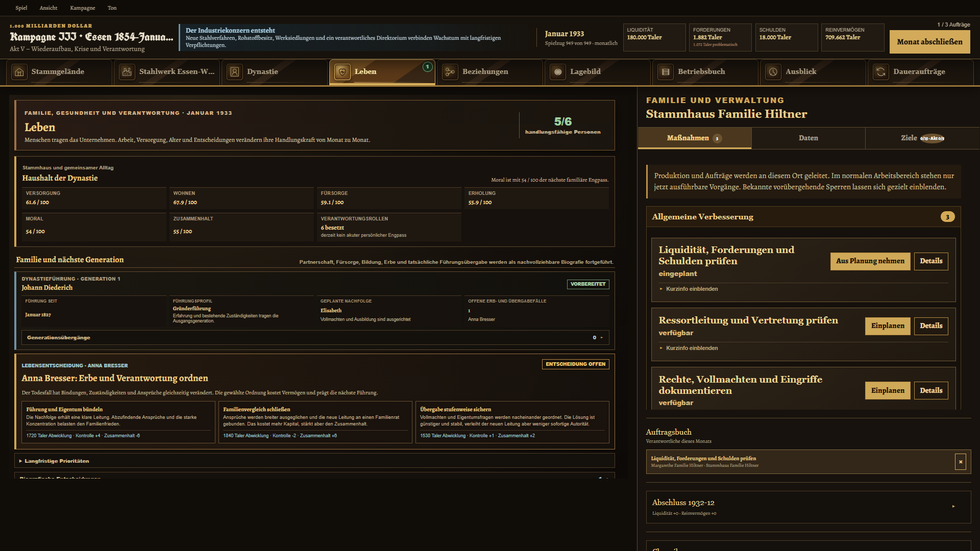Remove the Liquidität order from the Auftragsbuch
Screen dimensions: 980x551
(961, 462)
